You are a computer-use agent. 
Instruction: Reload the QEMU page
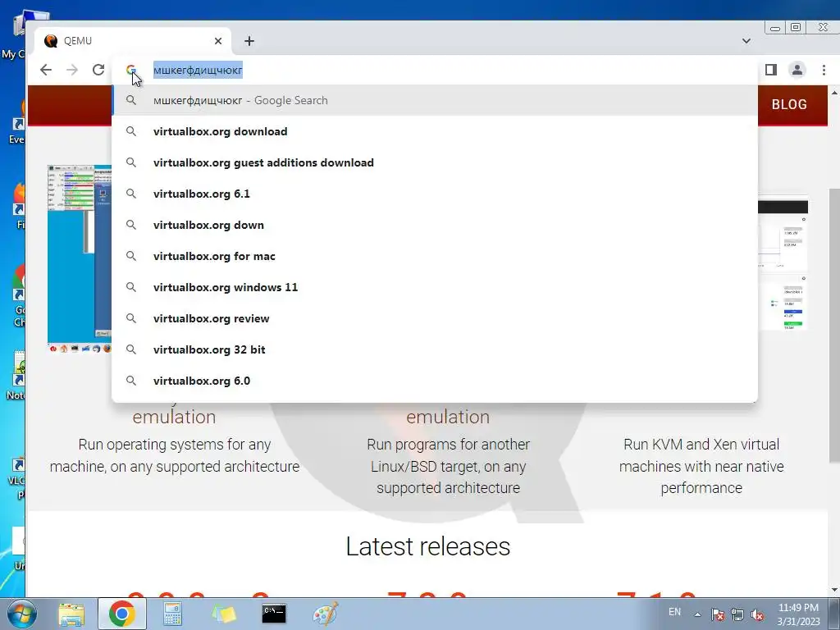point(98,70)
